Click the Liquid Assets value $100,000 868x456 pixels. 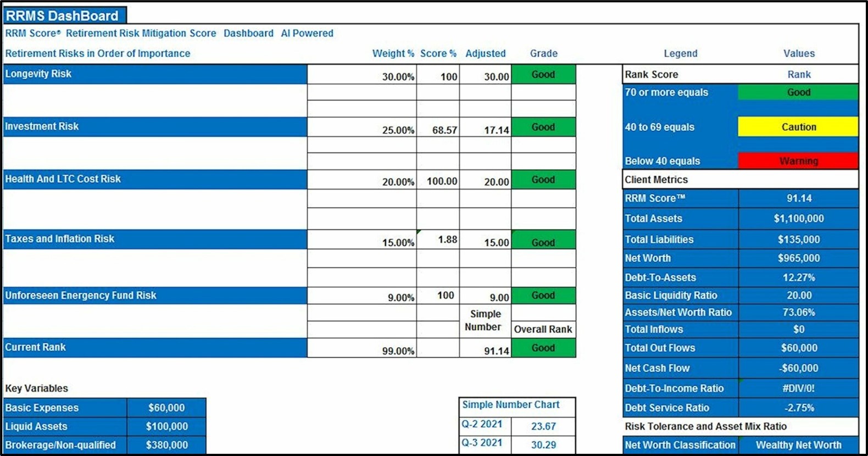tap(166, 426)
